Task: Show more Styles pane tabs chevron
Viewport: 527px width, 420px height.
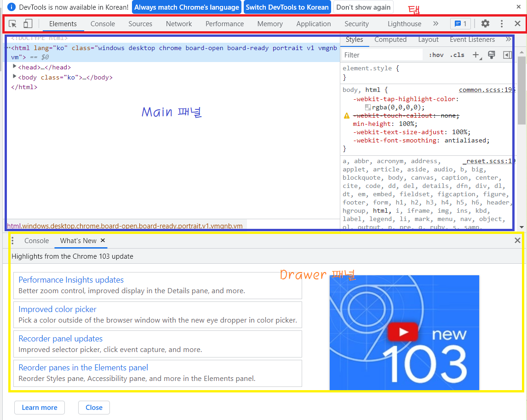Action: coord(508,40)
